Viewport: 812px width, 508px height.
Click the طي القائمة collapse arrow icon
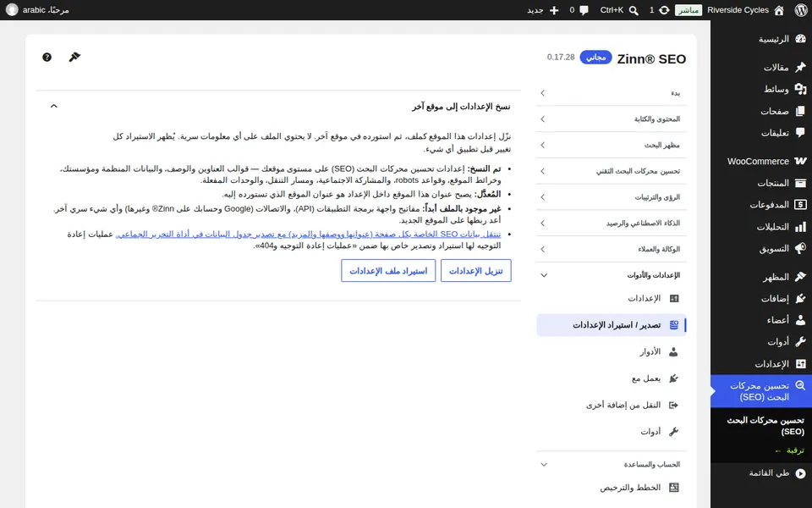click(x=801, y=473)
